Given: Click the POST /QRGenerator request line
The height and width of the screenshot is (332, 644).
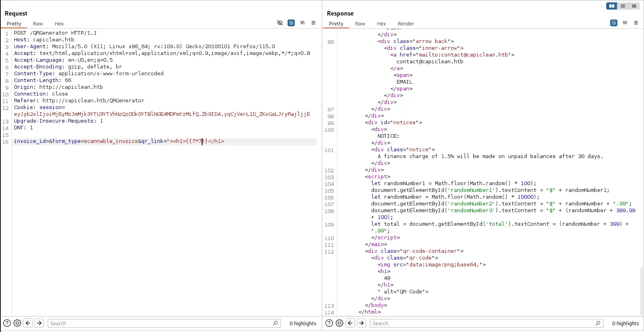Looking at the screenshot, I should [55, 33].
